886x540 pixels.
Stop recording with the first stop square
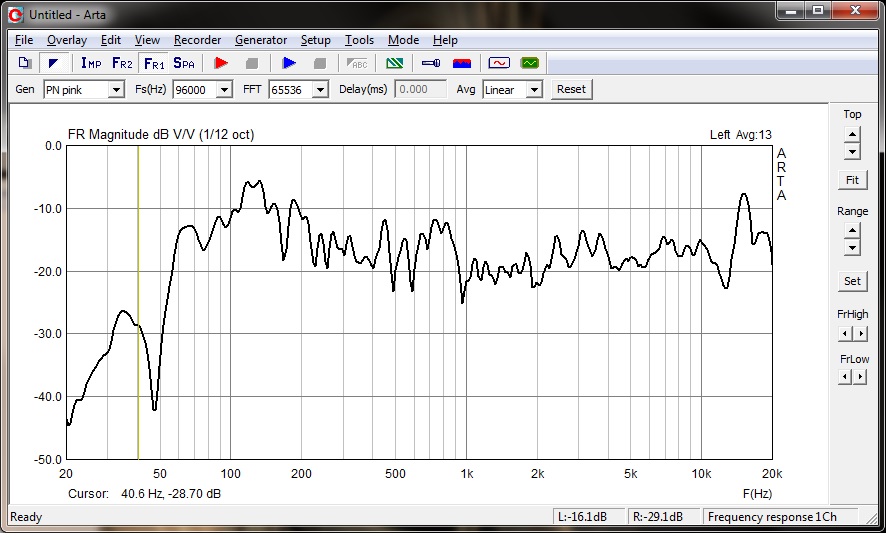[x=252, y=63]
